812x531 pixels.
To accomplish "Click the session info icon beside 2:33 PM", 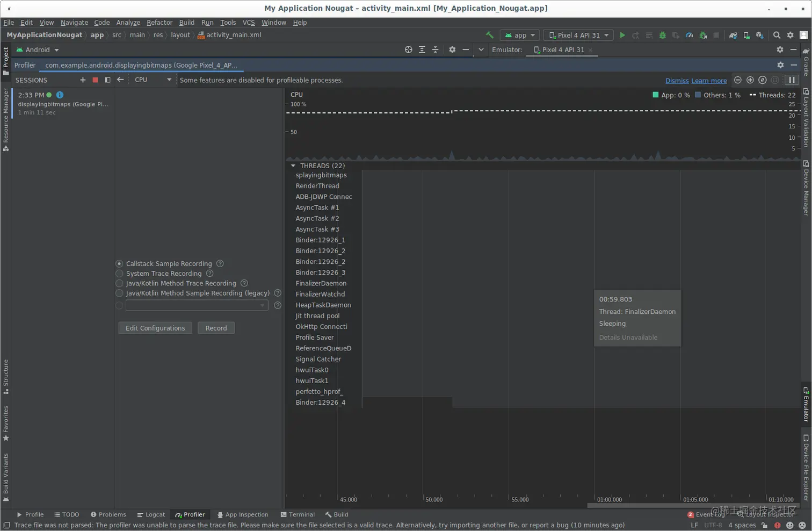I will click(60, 95).
